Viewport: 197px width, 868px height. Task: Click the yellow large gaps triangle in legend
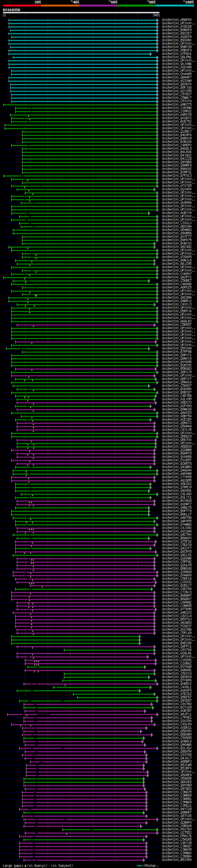pyautogui.click(x=25, y=865)
